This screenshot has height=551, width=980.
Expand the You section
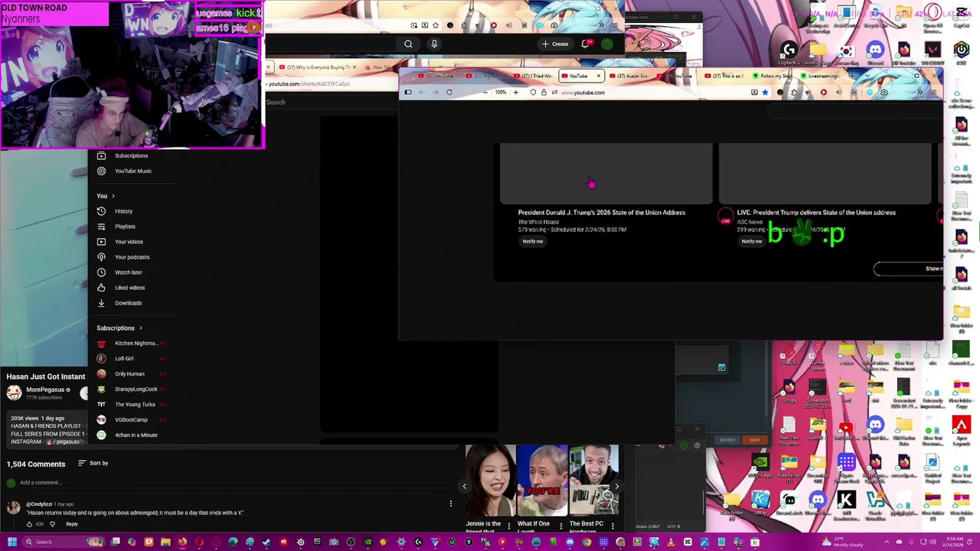click(106, 196)
